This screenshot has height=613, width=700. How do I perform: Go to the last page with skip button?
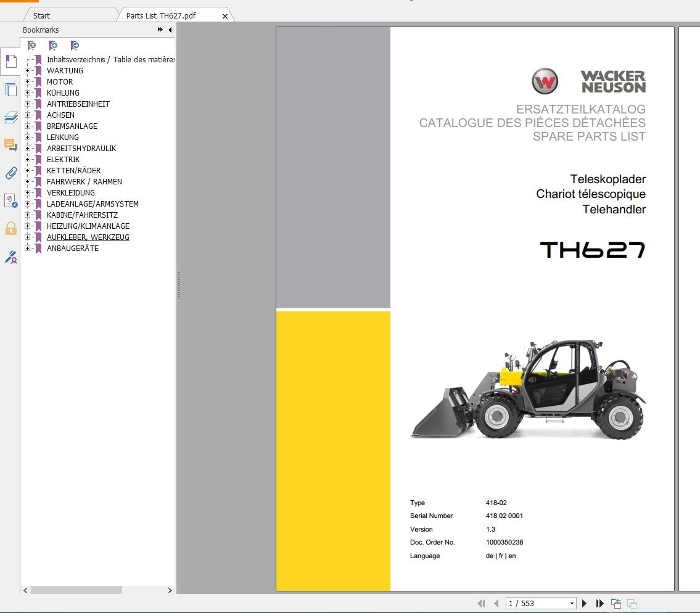[599, 603]
